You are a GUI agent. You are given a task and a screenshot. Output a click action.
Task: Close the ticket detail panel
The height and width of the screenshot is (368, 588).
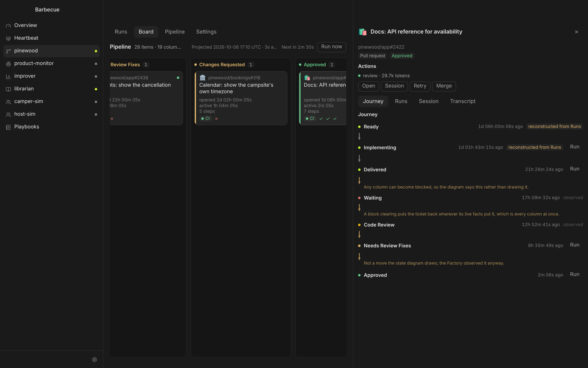click(x=576, y=32)
